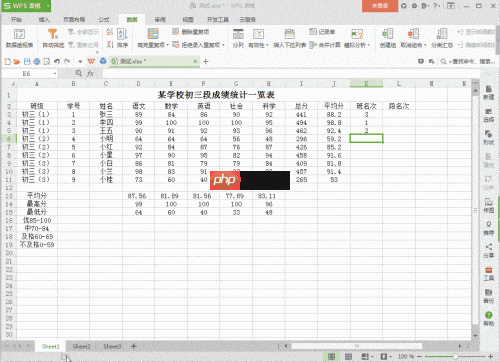Expand the 高亮重复项 dropdown arrow

coord(167,45)
